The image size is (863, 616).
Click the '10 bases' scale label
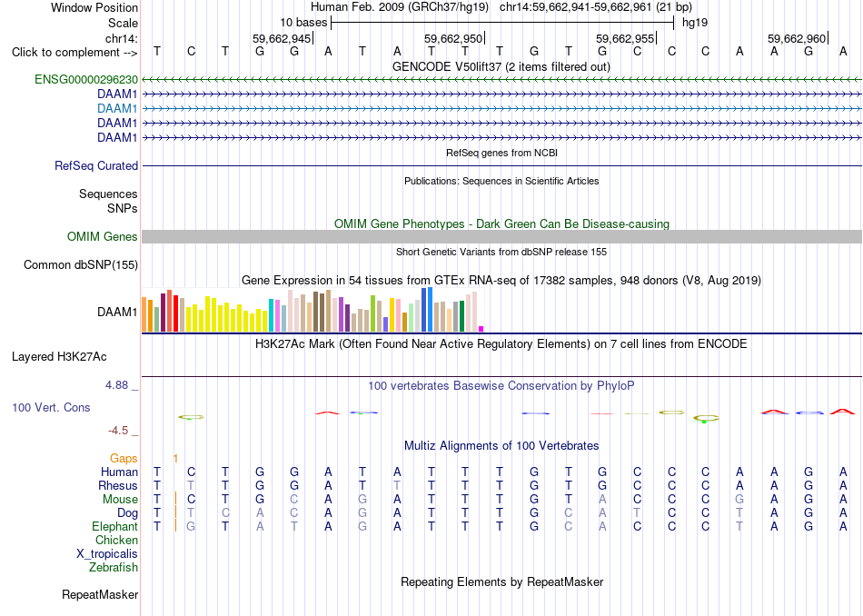click(303, 23)
